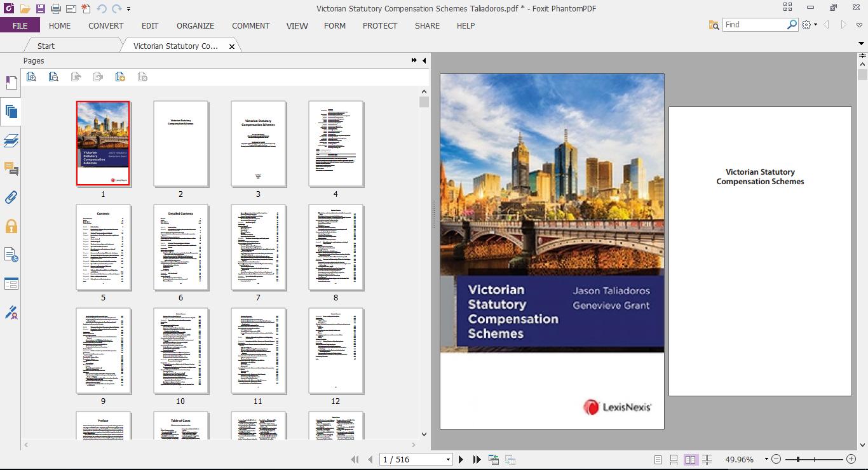Screen dimensions: 868x470
Task: Select the Pages panel sidebar icon
Action: click(x=11, y=112)
